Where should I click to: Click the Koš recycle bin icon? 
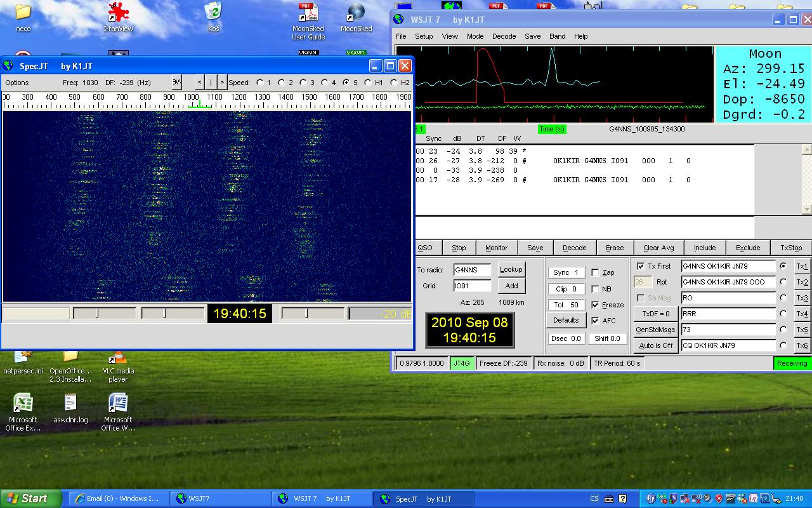click(x=213, y=13)
